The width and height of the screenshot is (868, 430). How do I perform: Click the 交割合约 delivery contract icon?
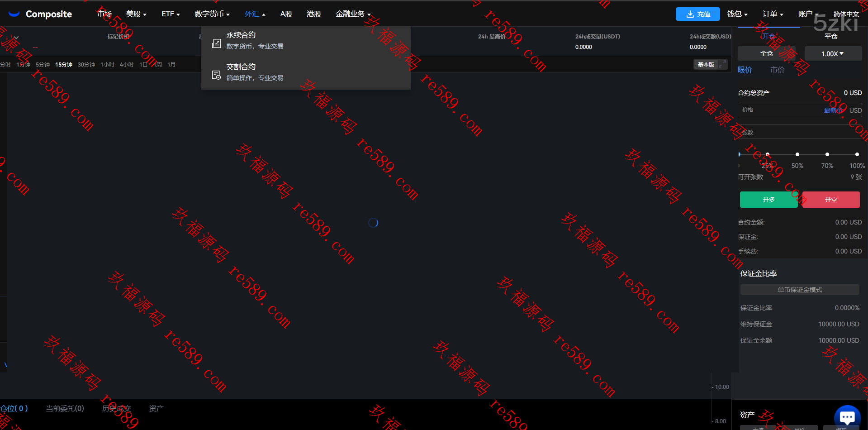pyautogui.click(x=217, y=75)
